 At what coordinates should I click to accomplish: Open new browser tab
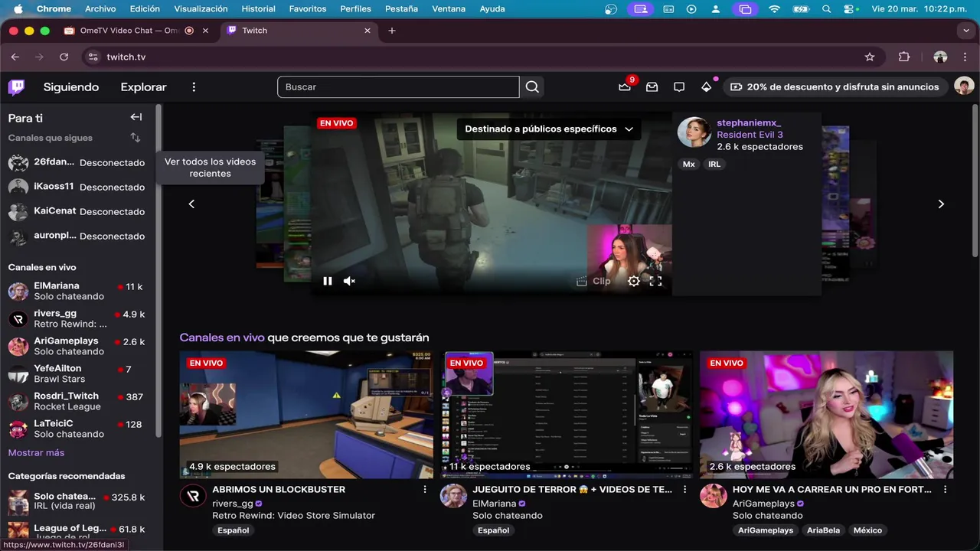point(392,31)
